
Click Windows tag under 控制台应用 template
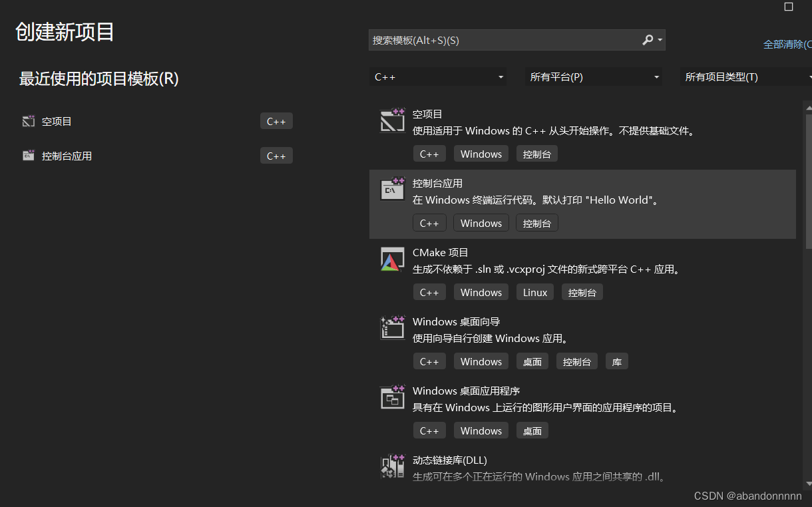pos(481,223)
